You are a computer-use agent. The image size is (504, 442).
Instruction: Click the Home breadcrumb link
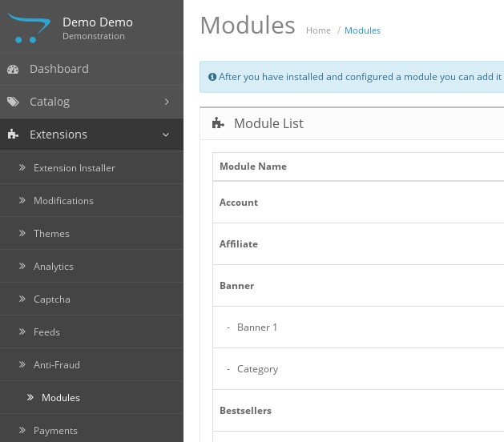(x=318, y=30)
